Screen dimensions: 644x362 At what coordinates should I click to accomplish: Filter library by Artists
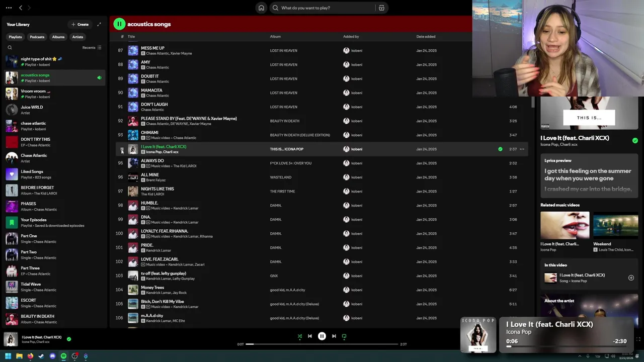(x=77, y=37)
